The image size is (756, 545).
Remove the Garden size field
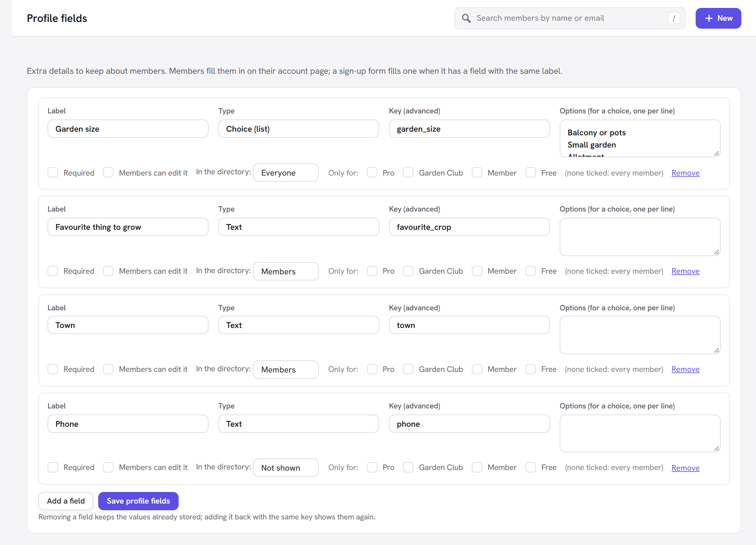(685, 173)
